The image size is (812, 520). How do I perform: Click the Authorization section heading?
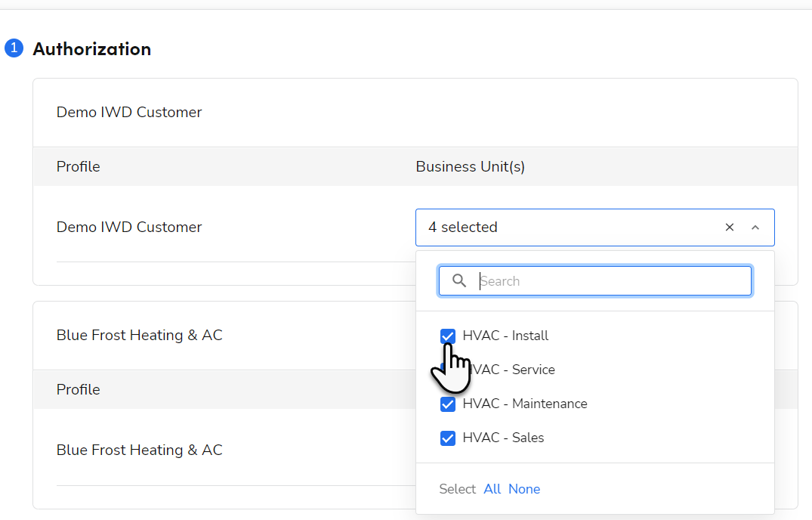(92, 49)
